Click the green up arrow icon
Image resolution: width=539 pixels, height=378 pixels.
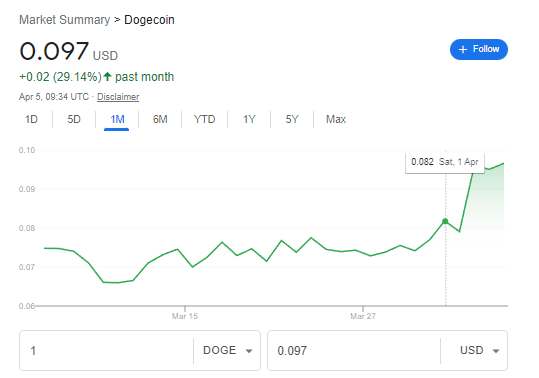tap(108, 76)
